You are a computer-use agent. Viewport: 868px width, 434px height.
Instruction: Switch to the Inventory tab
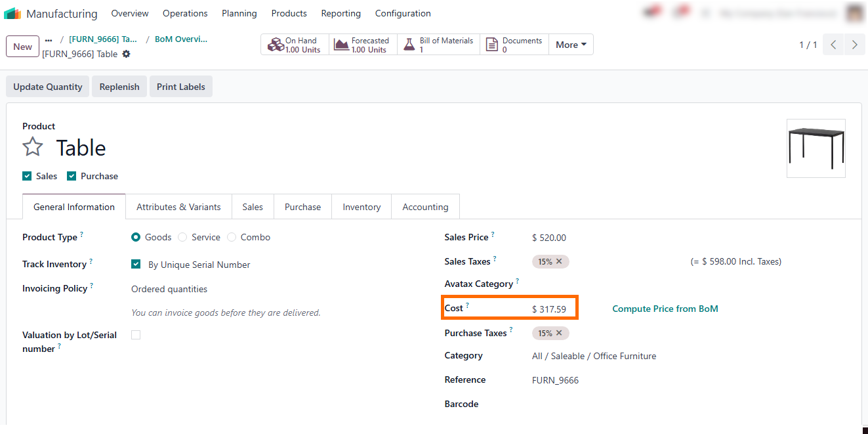[362, 207]
